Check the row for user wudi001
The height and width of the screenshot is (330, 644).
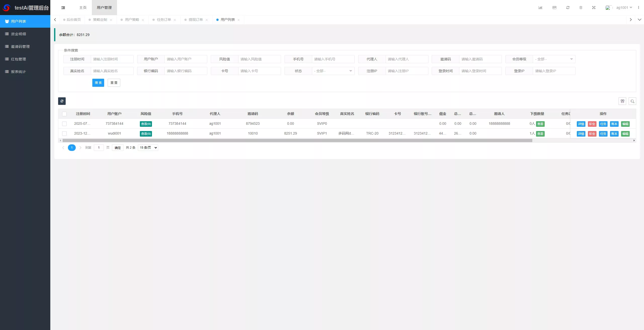(64, 134)
